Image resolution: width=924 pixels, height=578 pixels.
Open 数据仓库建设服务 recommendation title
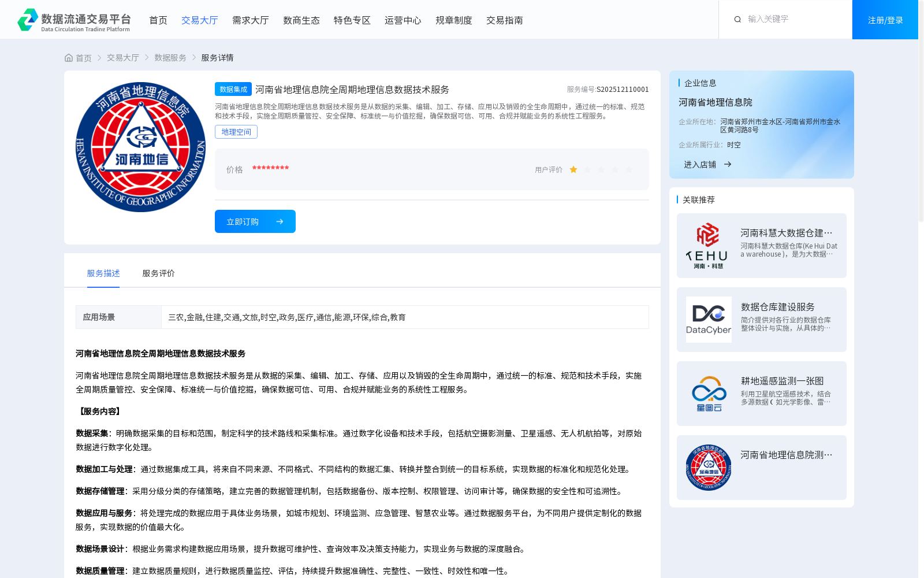[x=778, y=306]
